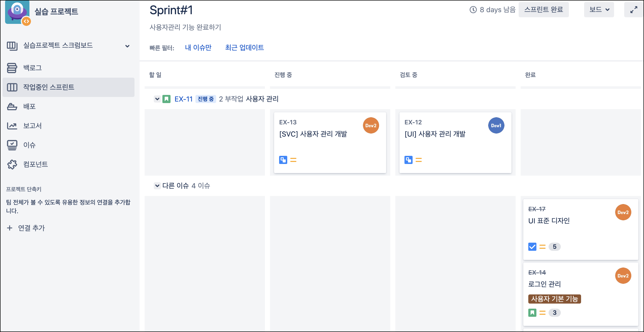Image resolution: width=644 pixels, height=332 pixels.
Task: Toggle the 최근 업데이트 quick filter
Action: (x=244, y=47)
